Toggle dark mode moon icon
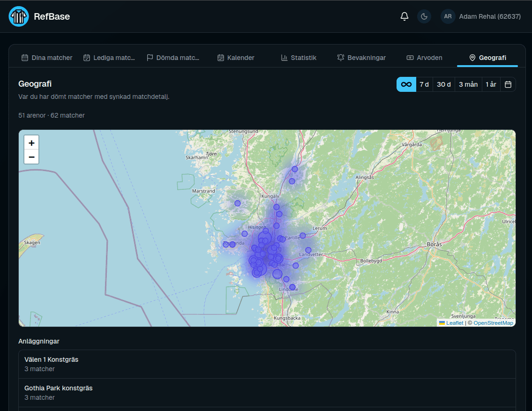The image size is (532, 411). tap(424, 16)
